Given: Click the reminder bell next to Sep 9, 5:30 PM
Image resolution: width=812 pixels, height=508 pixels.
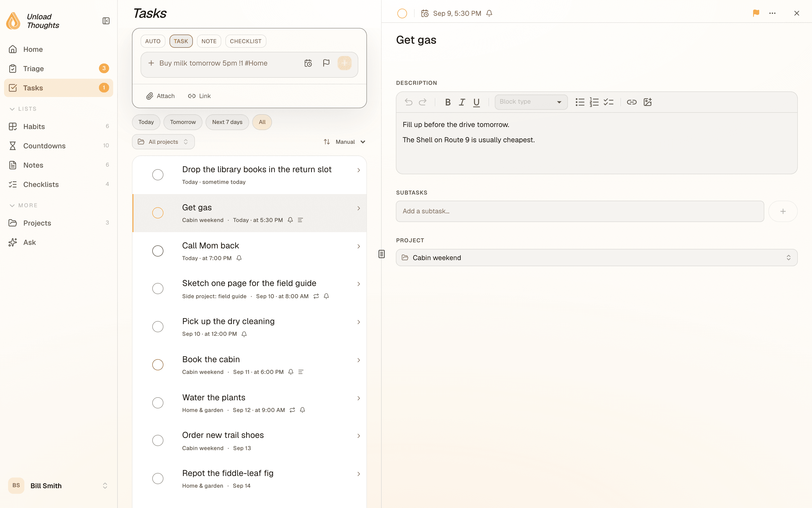Looking at the screenshot, I should [489, 13].
